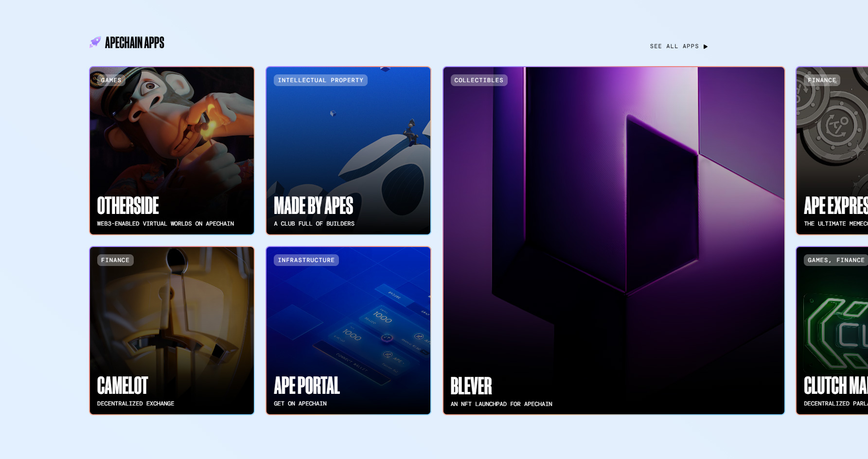Viewport: 868px width, 459px height.
Task: Click the Collectibles tag on Blever
Action: pyautogui.click(x=479, y=80)
